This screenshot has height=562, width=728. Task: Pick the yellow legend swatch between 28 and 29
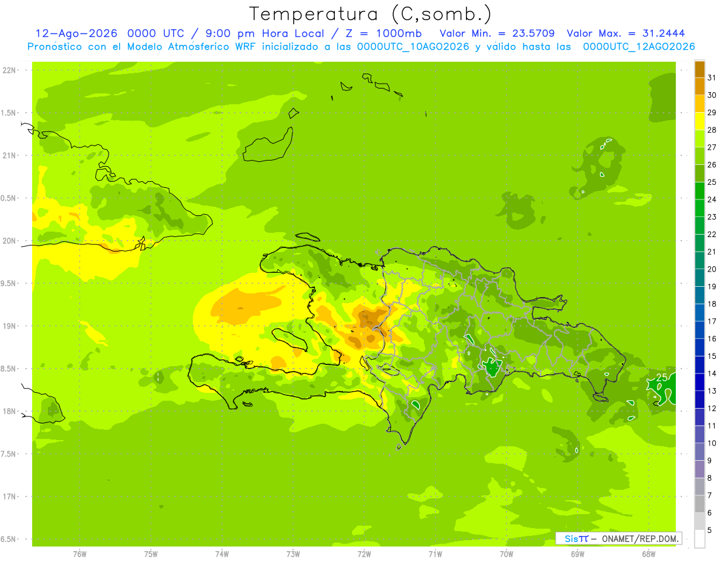[x=699, y=121]
